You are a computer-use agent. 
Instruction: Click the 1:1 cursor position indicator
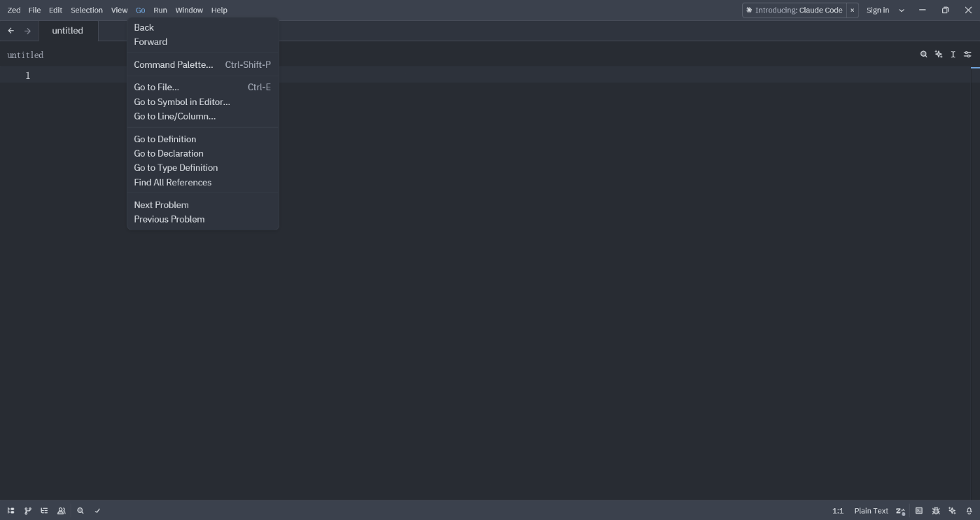(838, 511)
